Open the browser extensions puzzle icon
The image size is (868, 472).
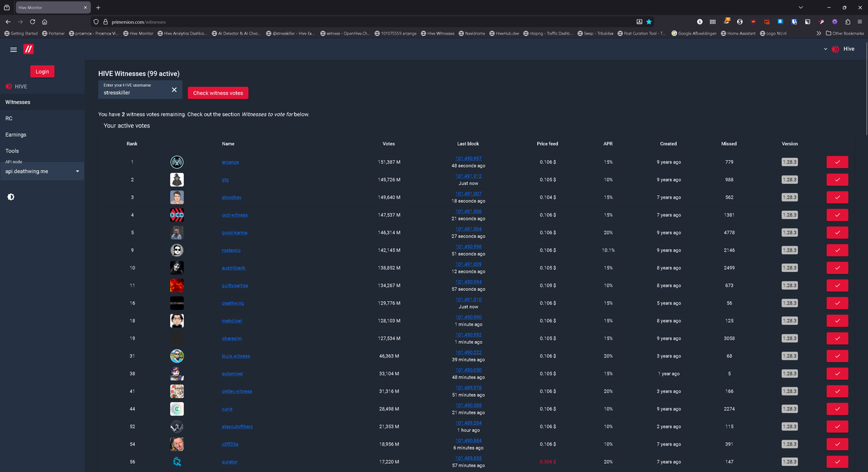pos(848,22)
